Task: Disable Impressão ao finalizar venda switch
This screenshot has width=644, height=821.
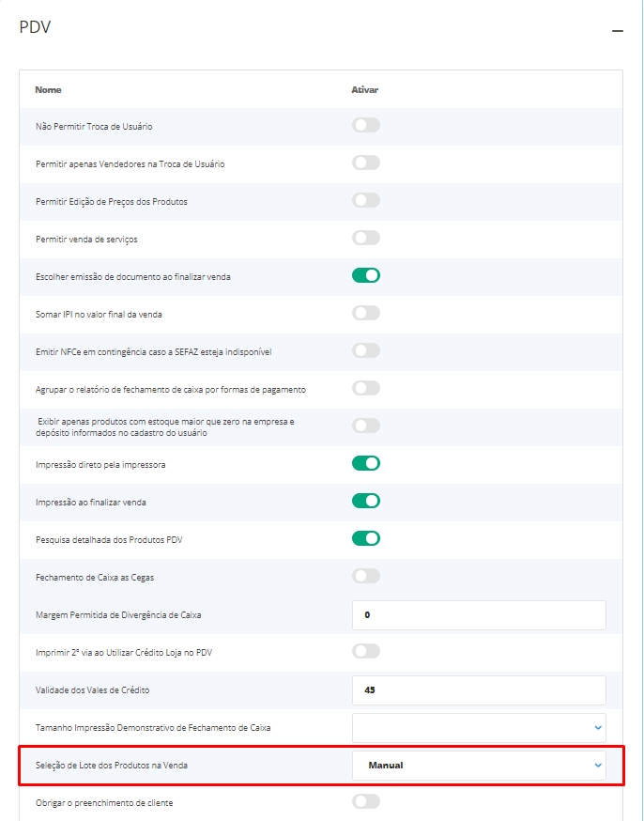Action: pos(366,501)
